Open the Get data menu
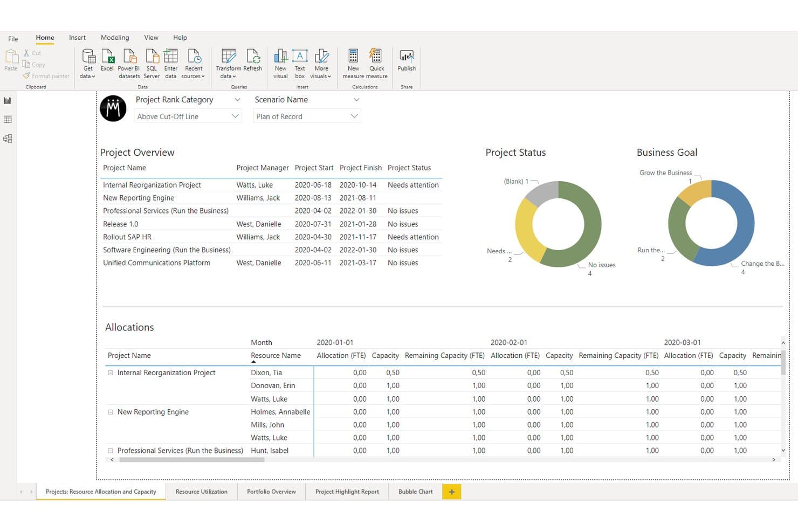The width and height of the screenshot is (798, 532). coord(88,64)
